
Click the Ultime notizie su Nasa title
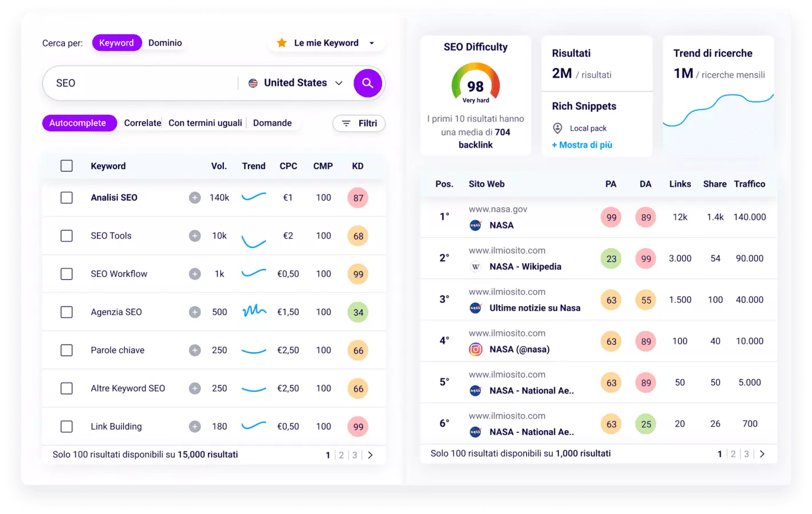(535, 308)
